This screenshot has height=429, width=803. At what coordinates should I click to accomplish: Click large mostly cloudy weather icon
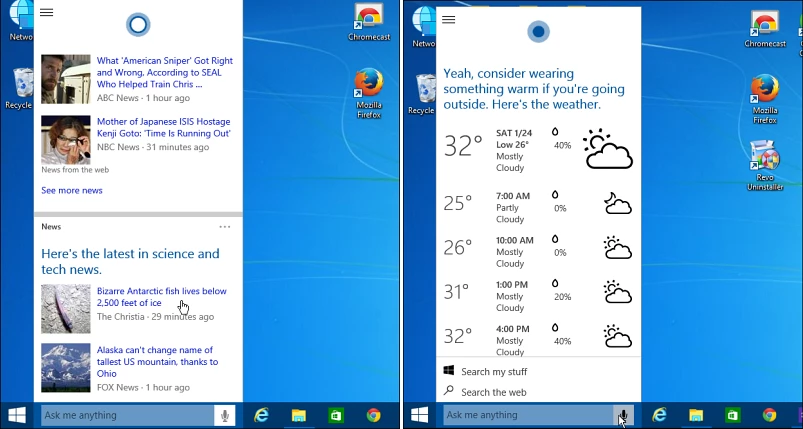(x=607, y=148)
